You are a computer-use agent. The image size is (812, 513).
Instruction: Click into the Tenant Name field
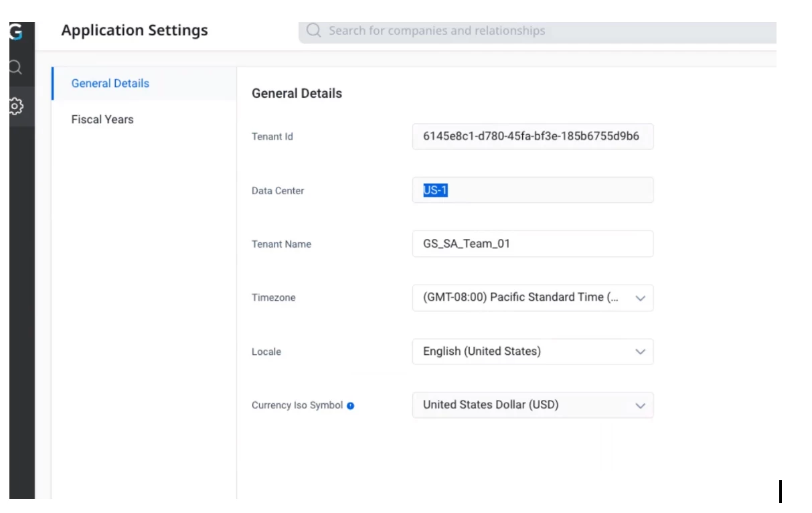point(532,244)
